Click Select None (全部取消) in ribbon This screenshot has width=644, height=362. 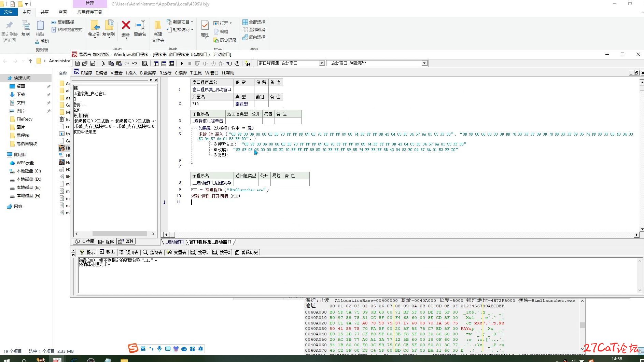254,29
